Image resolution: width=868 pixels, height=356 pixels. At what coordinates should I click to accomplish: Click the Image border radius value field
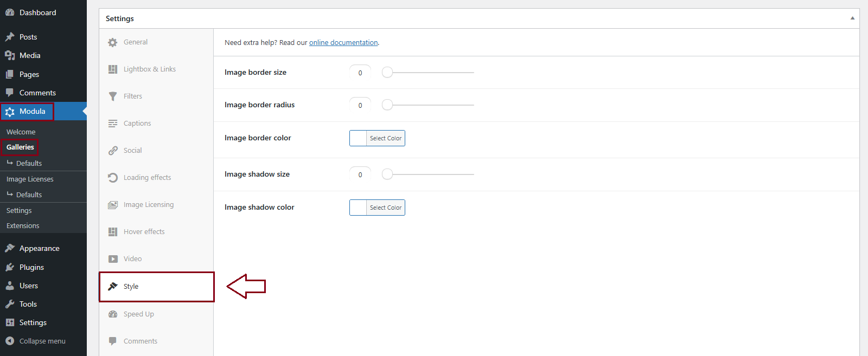[x=360, y=105]
